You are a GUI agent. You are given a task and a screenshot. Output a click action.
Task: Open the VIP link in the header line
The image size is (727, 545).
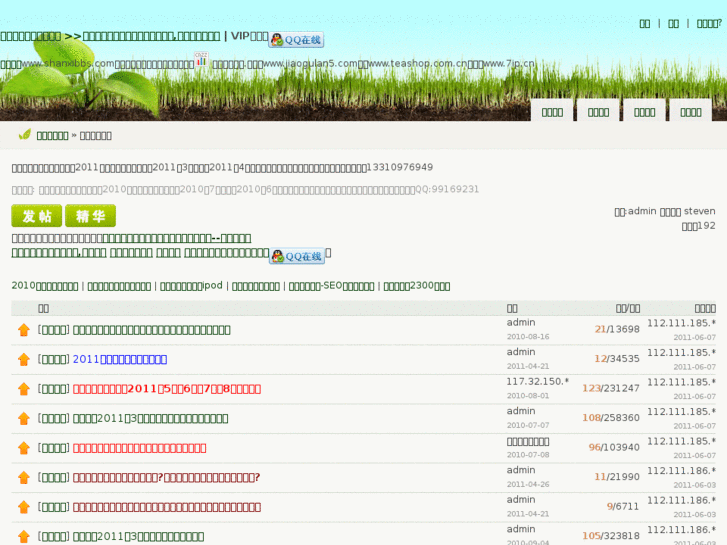pos(249,36)
